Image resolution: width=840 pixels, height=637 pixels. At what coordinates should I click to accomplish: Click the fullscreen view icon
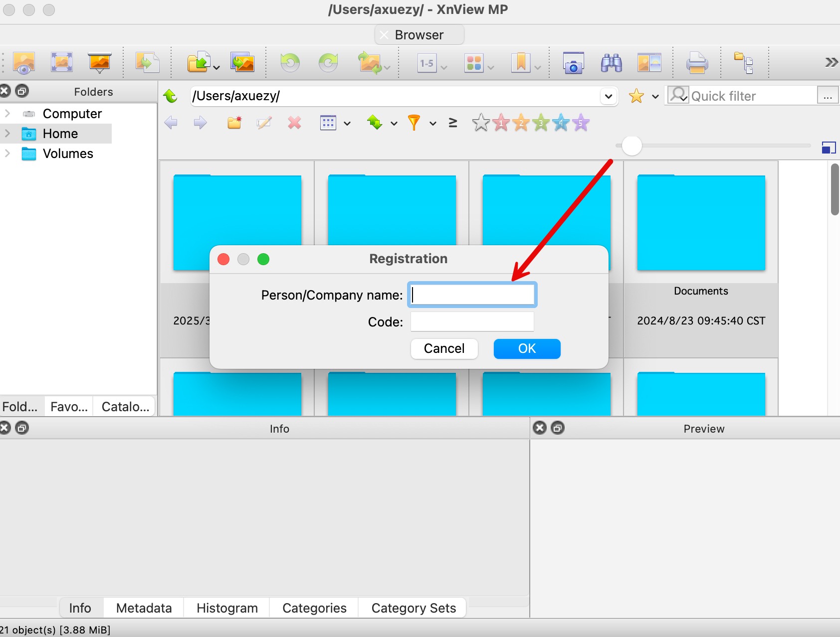tap(62, 63)
